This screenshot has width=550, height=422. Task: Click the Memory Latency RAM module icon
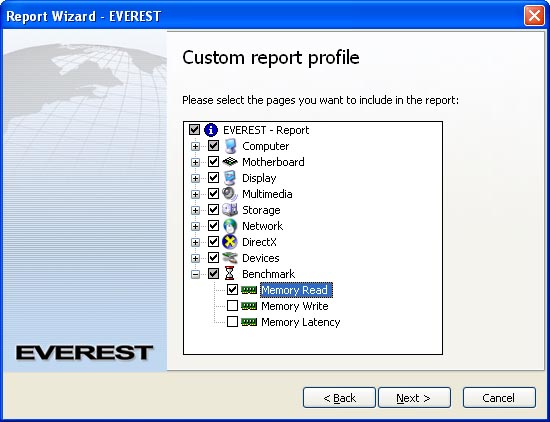click(x=249, y=322)
